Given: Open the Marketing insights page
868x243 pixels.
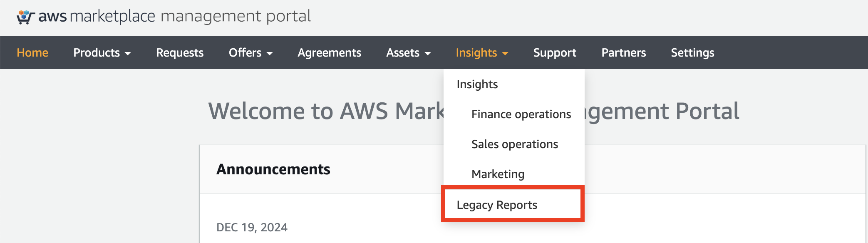Looking at the screenshot, I should click(x=497, y=174).
